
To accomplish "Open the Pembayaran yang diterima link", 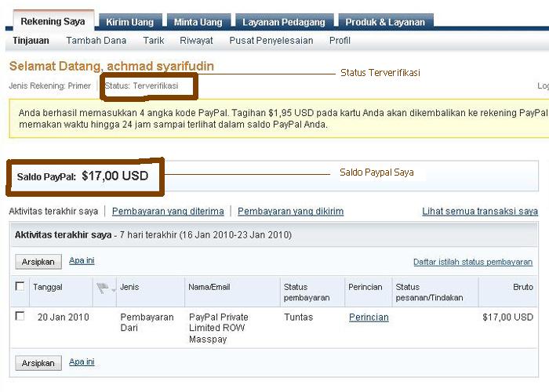I will click(x=168, y=212).
